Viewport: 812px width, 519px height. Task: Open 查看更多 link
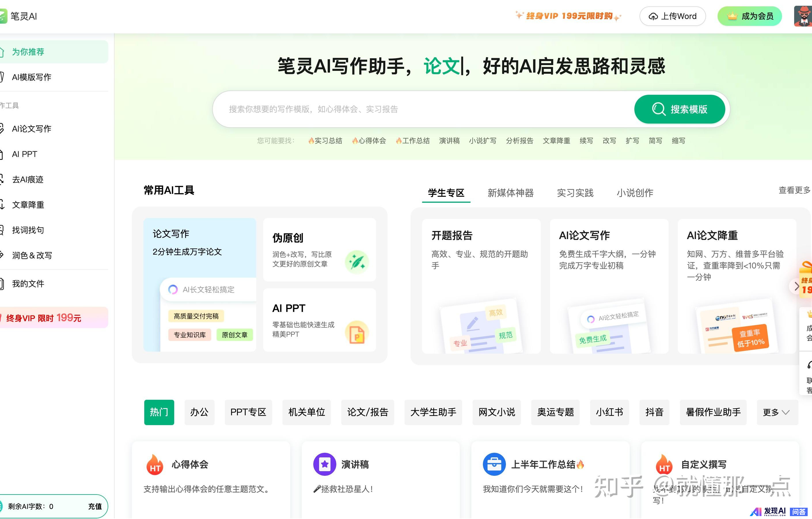tap(794, 190)
